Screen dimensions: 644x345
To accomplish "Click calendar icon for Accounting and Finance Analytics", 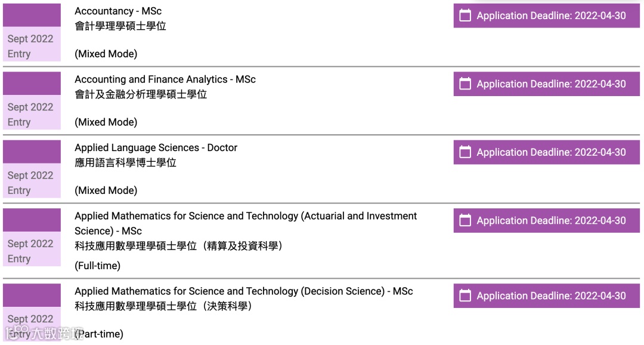I will click(x=466, y=84).
